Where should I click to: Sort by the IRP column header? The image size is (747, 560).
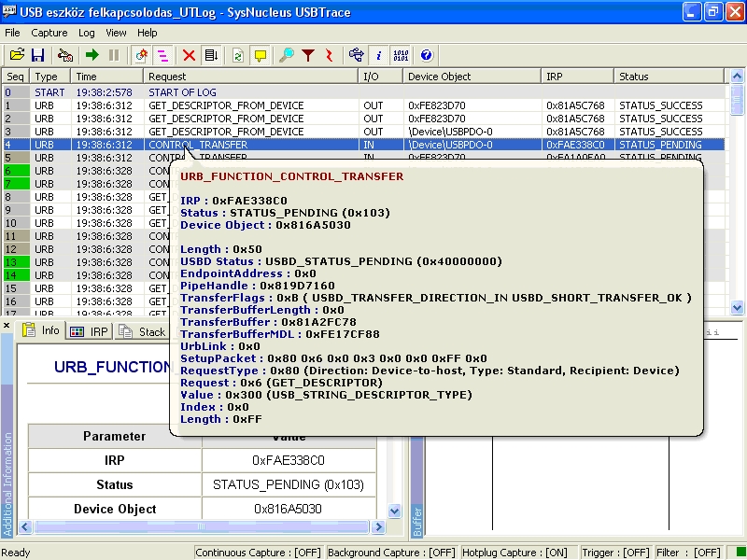[x=577, y=77]
